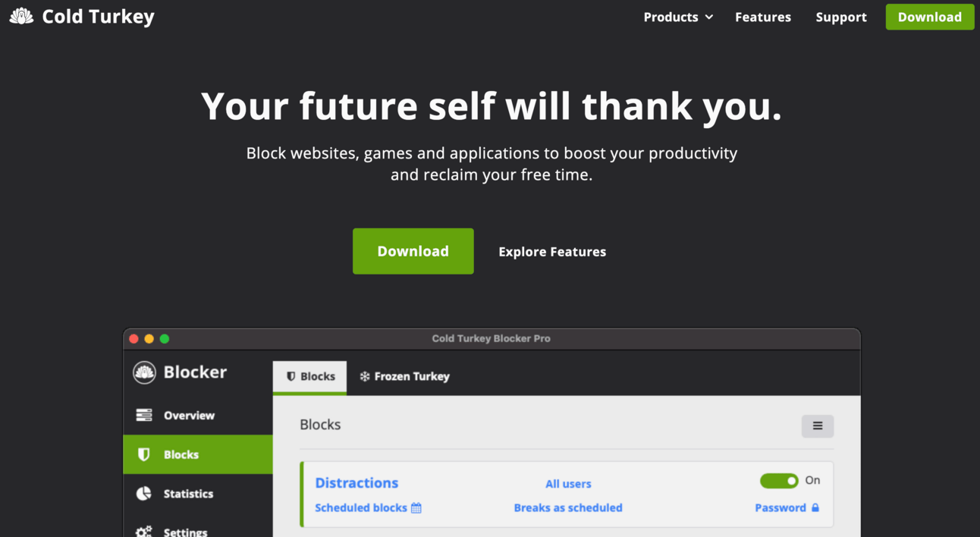Click the Password lock link
Image resolution: width=980 pixels, height=537 pixels.
787,508
